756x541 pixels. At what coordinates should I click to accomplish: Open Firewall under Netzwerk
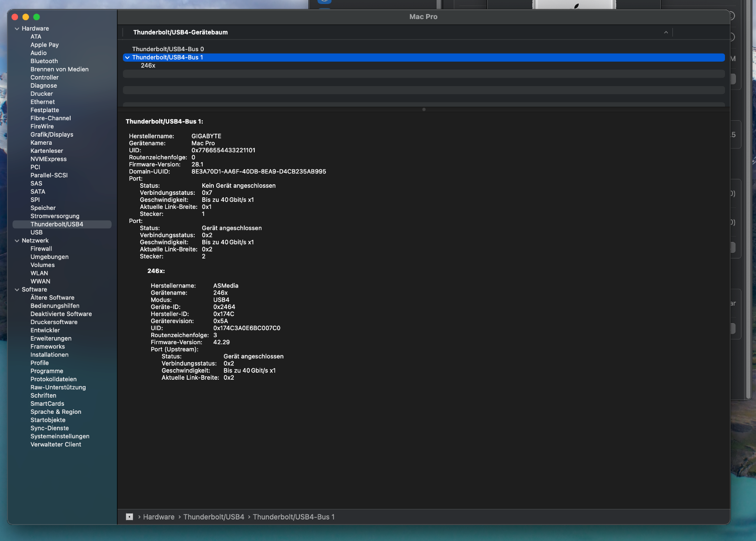(41, 249)
